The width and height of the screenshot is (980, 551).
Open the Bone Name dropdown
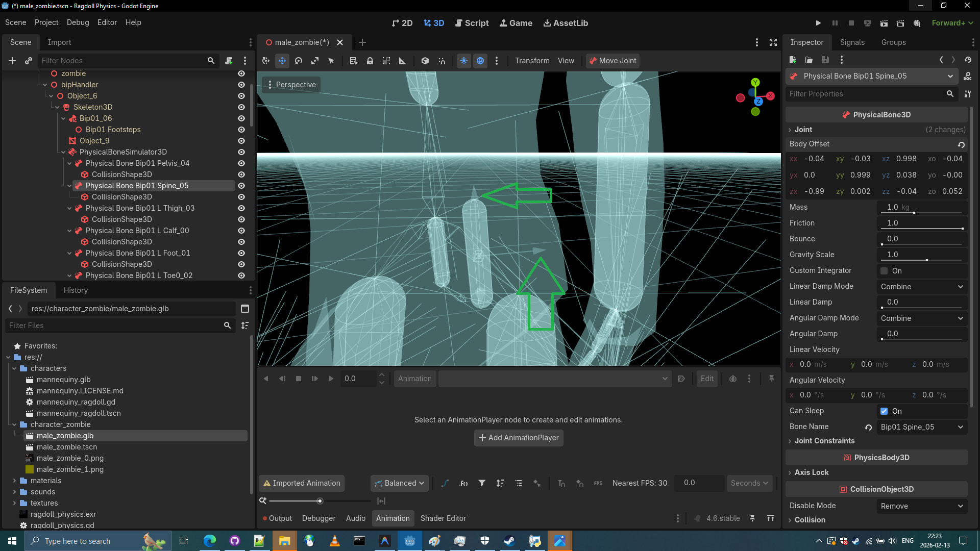921,427
